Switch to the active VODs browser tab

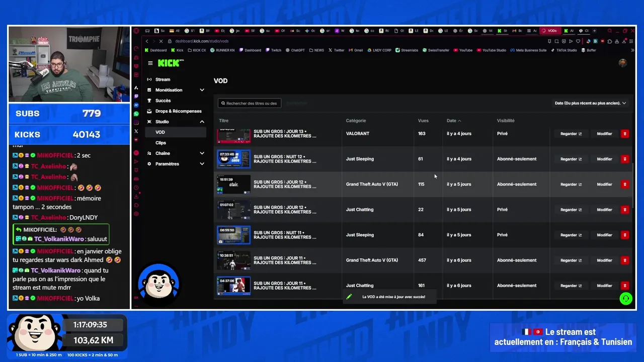pos(550,31)
